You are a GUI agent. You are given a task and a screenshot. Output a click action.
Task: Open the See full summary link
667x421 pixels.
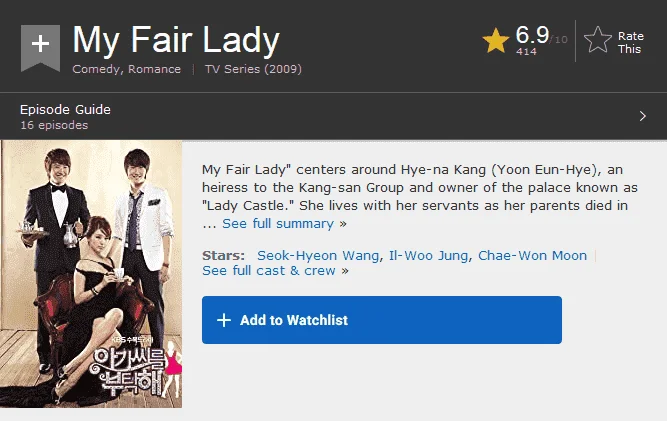click(278, 223)
